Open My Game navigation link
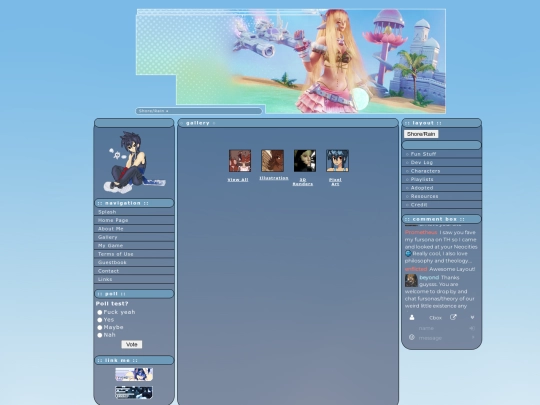The width and height of the screenshot is (540, 405). pos(134,246)
